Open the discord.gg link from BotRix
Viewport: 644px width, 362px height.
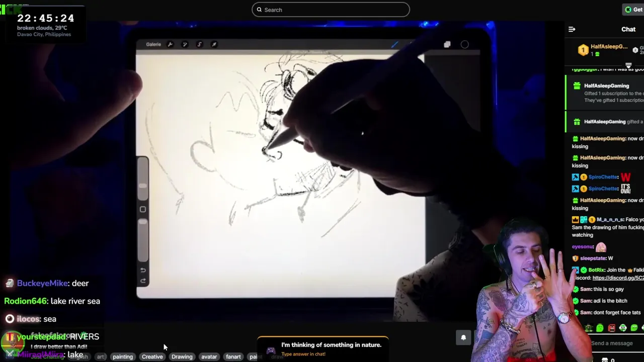point(618,278)
